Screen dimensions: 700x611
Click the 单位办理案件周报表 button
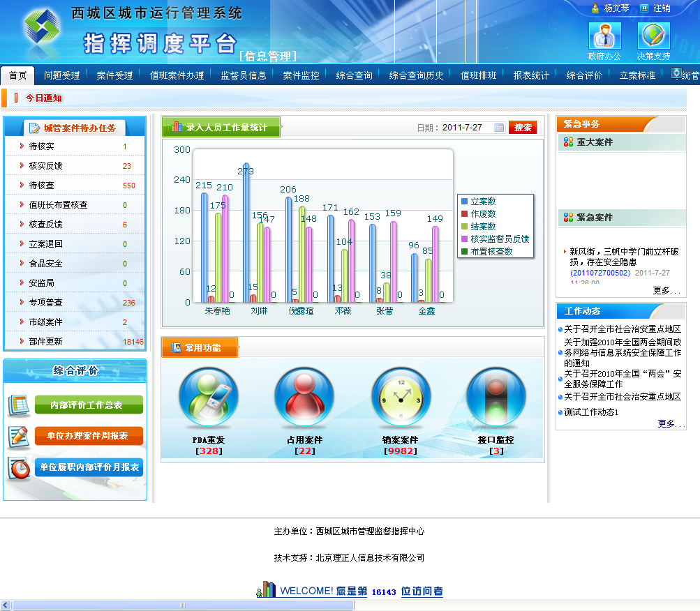coord(89,436)
